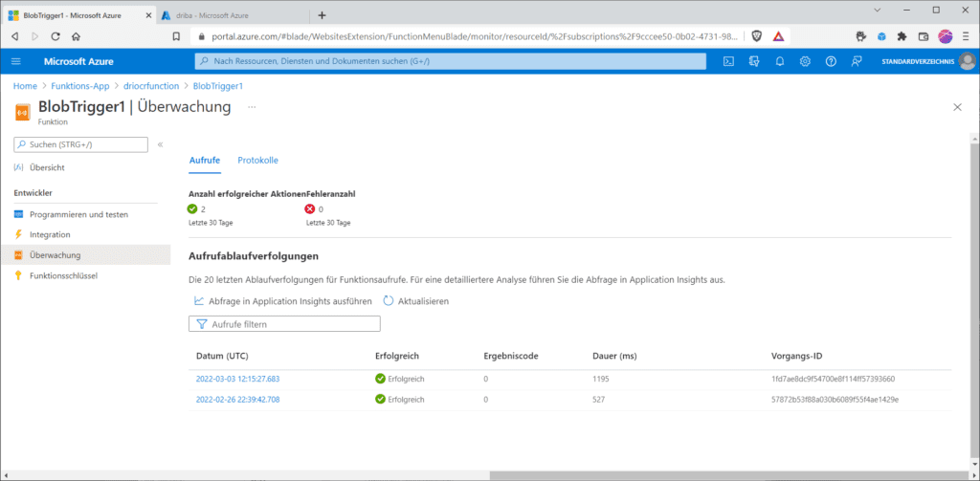Click the Microsoft Azure logo text
980x481 pixels.
[x=78, y=61]
